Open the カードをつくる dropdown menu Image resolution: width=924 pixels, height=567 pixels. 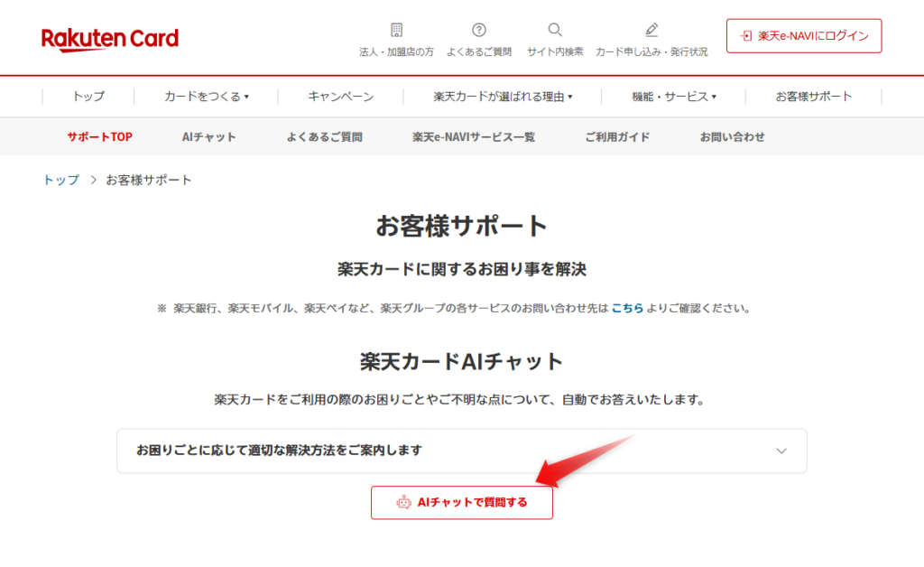(x=207, y=97)
